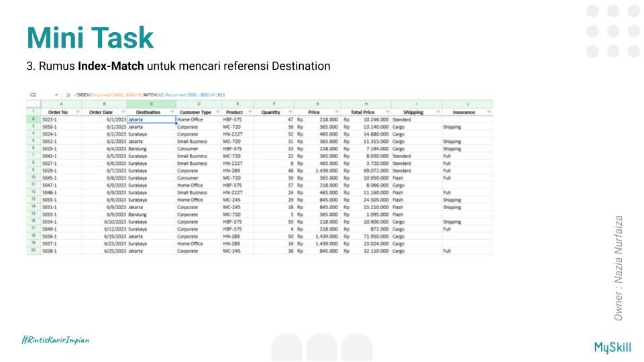This screenshot has width=644, height=362.
Task: Select quantity 48 cell
Action: pyautogui.click(x=274, y=171)
